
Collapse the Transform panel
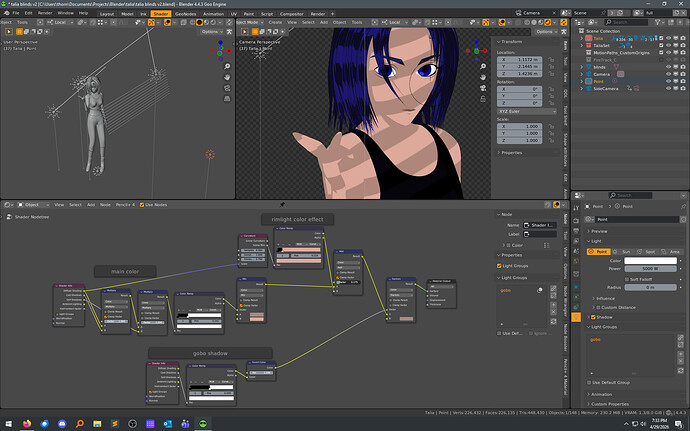click(499, 42)
